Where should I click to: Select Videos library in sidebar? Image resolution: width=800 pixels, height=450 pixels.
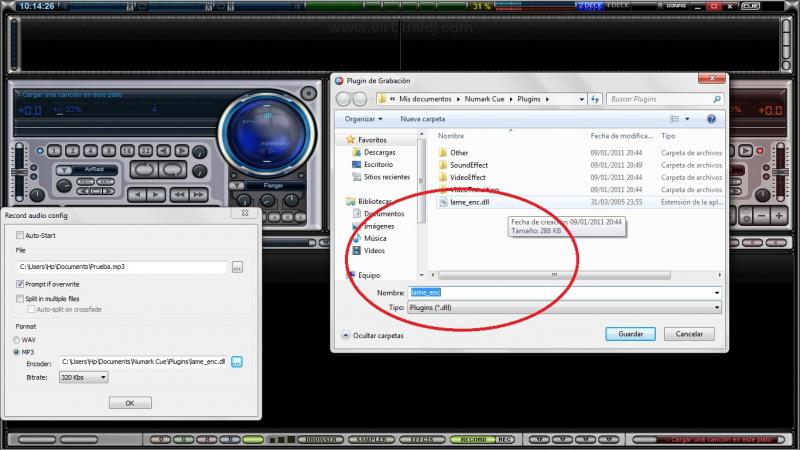tap(374, 251)
